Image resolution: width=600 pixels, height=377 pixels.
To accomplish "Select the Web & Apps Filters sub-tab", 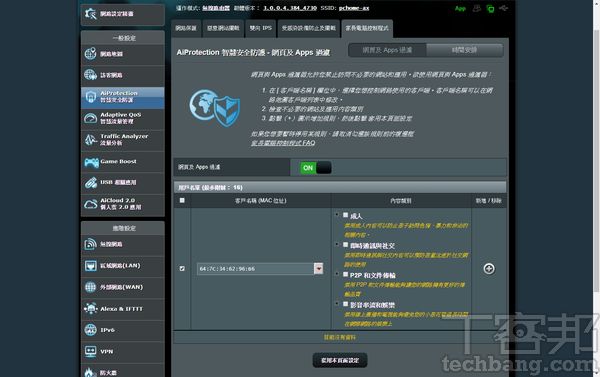I will 387,50.
